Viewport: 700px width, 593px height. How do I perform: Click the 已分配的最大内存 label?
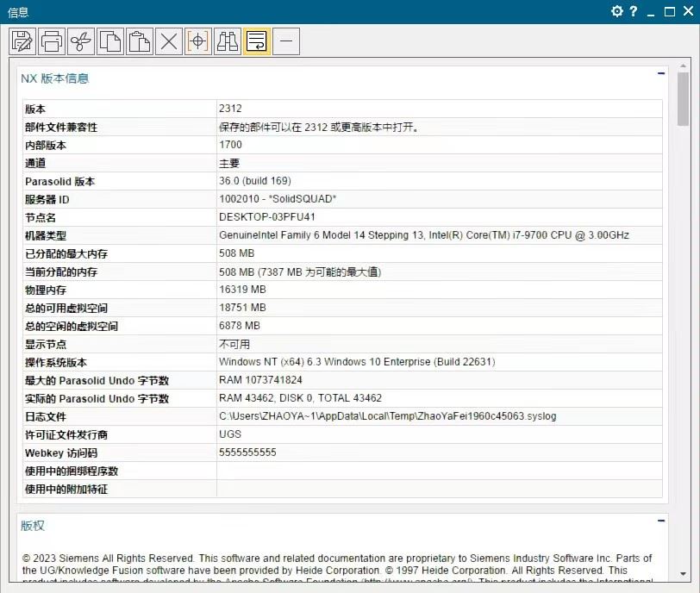tap(66, 254)
